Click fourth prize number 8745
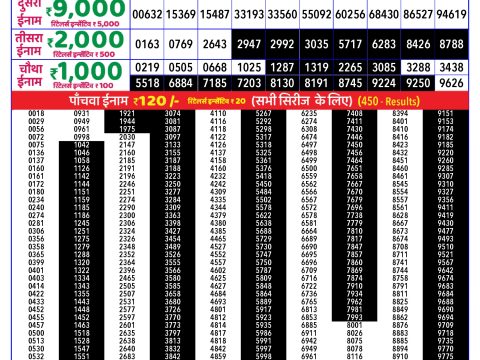This screenshot has width=480, height=360. [350, 83]
